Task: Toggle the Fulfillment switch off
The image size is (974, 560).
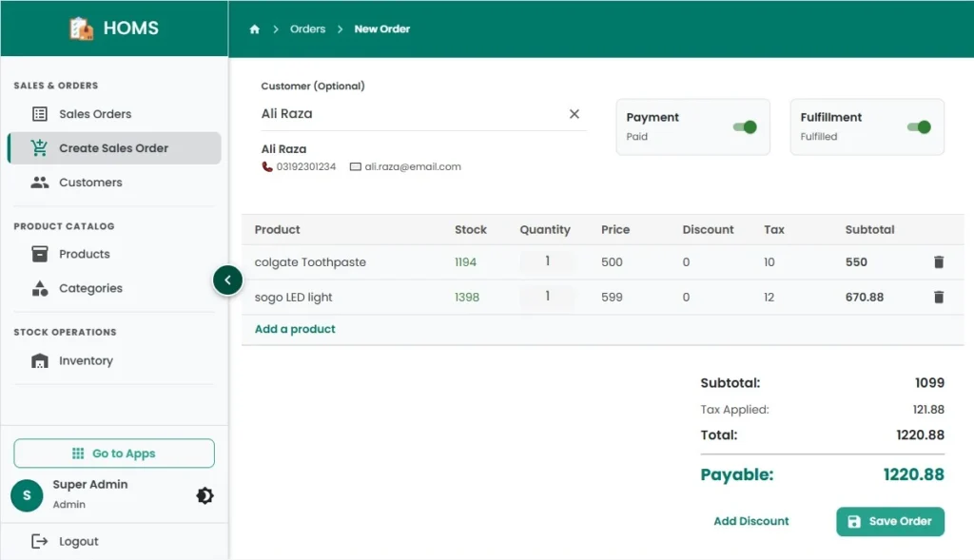Action: 919,127
